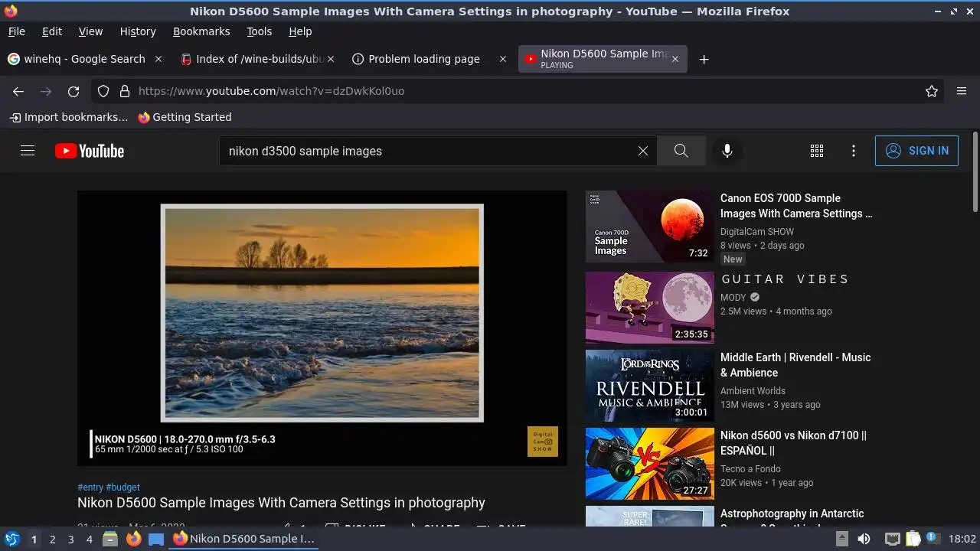Open the YouTube apps grid
This screenshot has width=980, height=551.
(817, 151)
